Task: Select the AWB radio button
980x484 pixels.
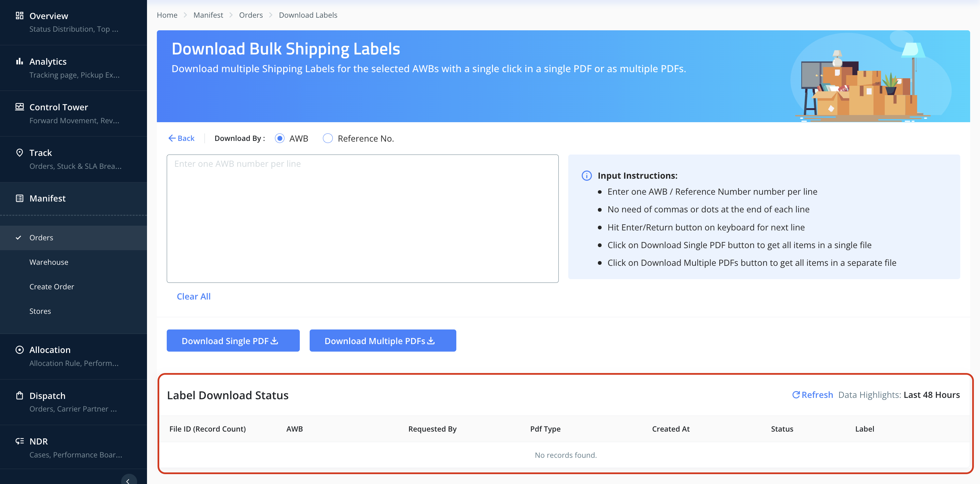Action: pyautogui.click(x=280, y=139)
